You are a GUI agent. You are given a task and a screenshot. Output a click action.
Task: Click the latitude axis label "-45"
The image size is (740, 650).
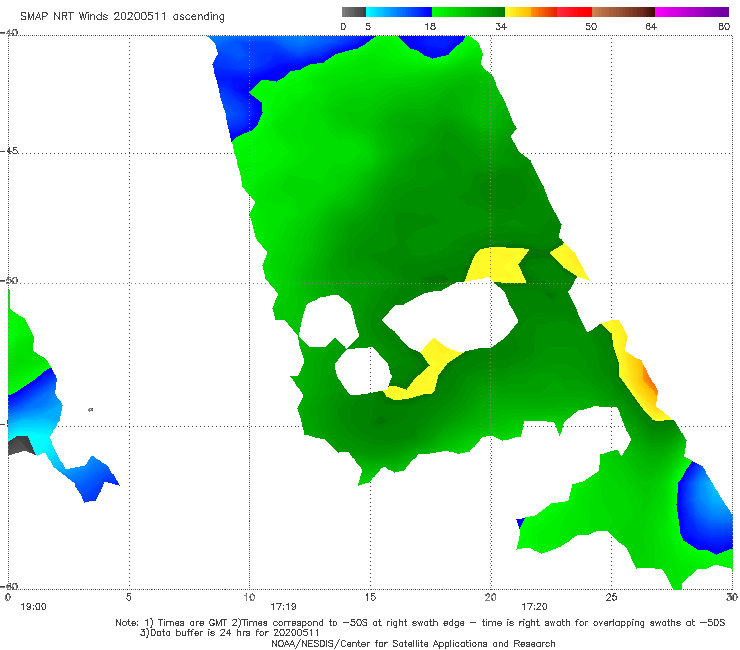click(x=10, y=151)
